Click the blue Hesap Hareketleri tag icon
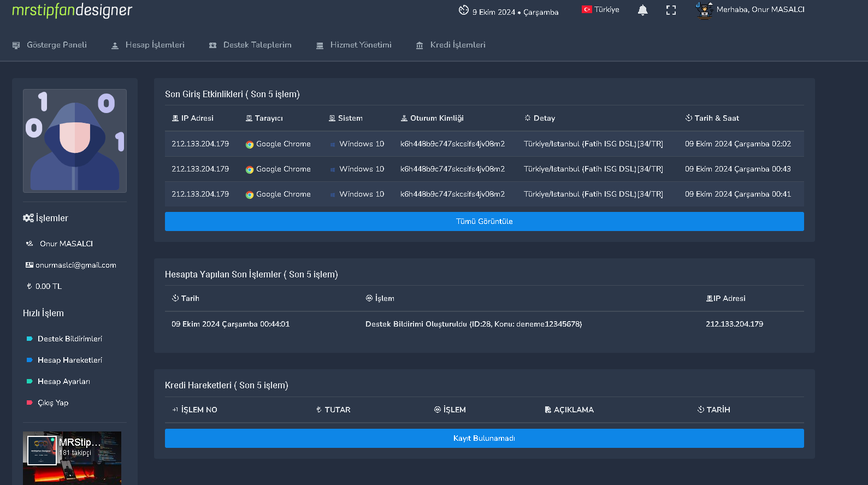 coord(29,360)
